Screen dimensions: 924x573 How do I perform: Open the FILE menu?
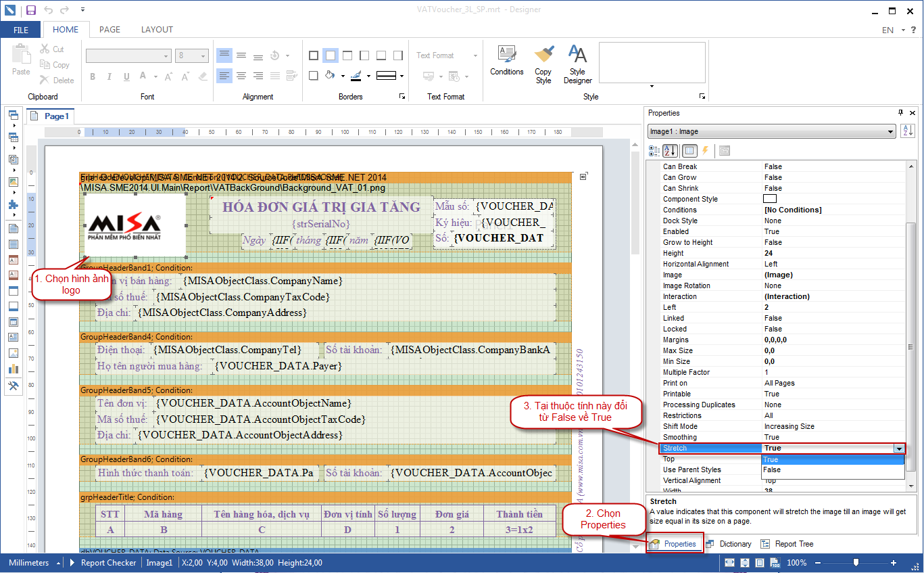click(21, 30)
